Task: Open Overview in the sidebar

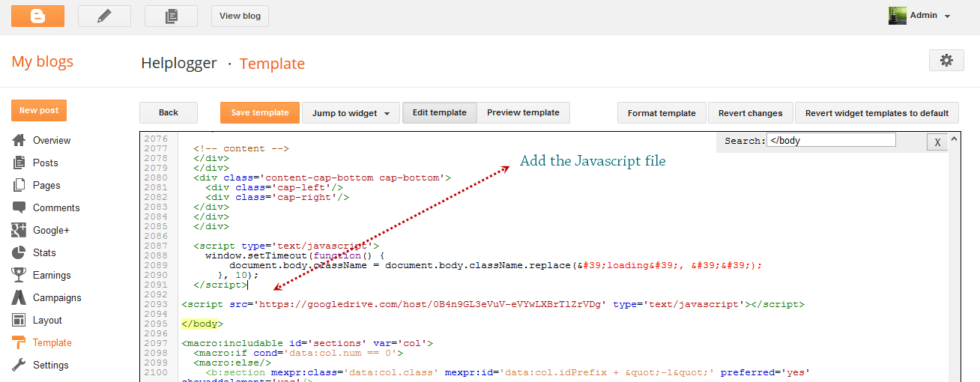Action: coord(52,140)
